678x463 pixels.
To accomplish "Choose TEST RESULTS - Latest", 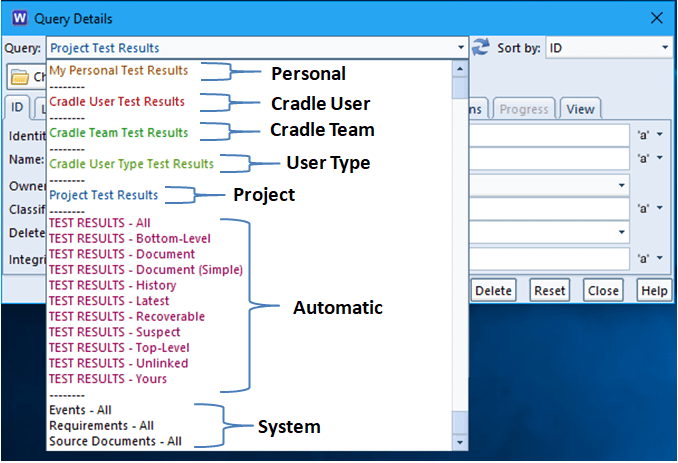I will pyautogui.click(x=109, y=301).
